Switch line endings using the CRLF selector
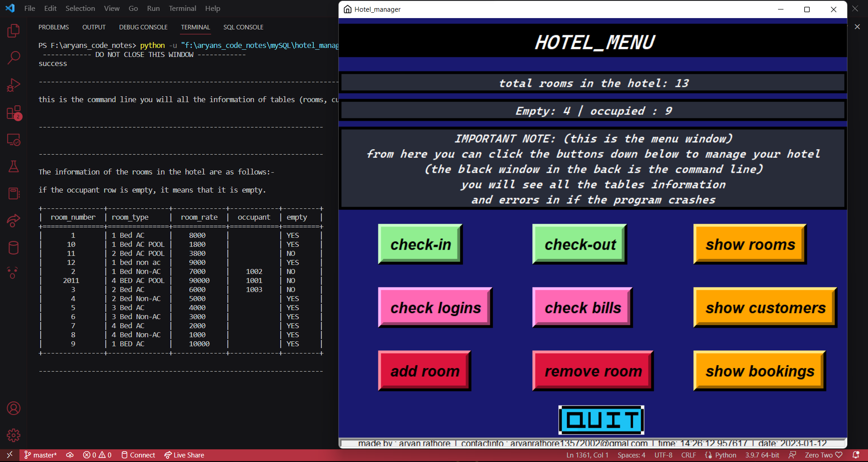This screenshot has width=868, height=462. tap(689, 455)
